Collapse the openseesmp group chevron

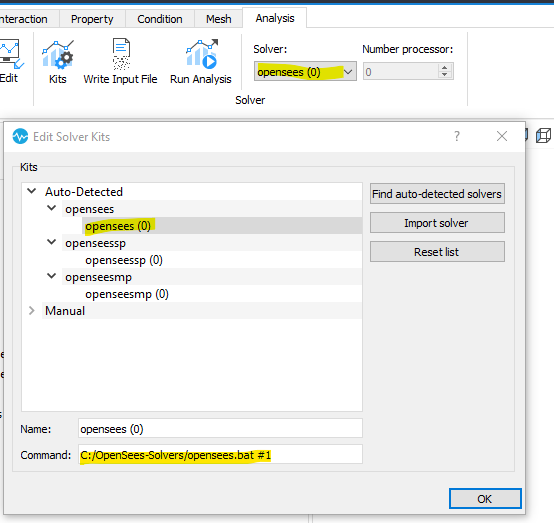52,276
